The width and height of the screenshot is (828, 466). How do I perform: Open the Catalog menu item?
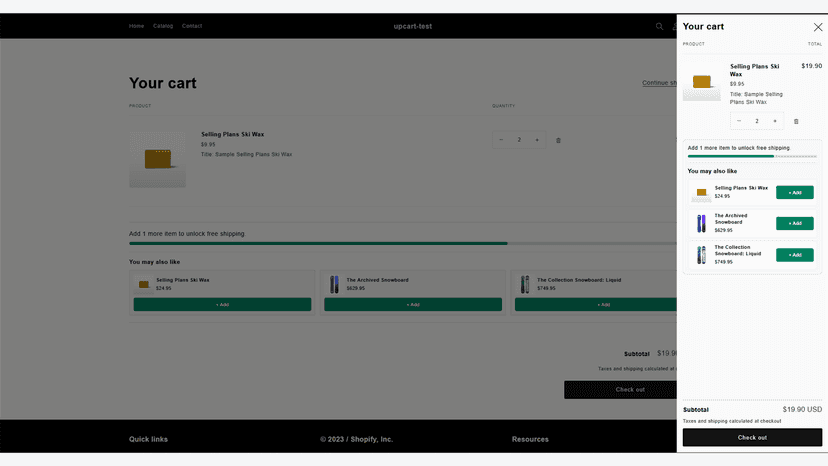point(163,26)
